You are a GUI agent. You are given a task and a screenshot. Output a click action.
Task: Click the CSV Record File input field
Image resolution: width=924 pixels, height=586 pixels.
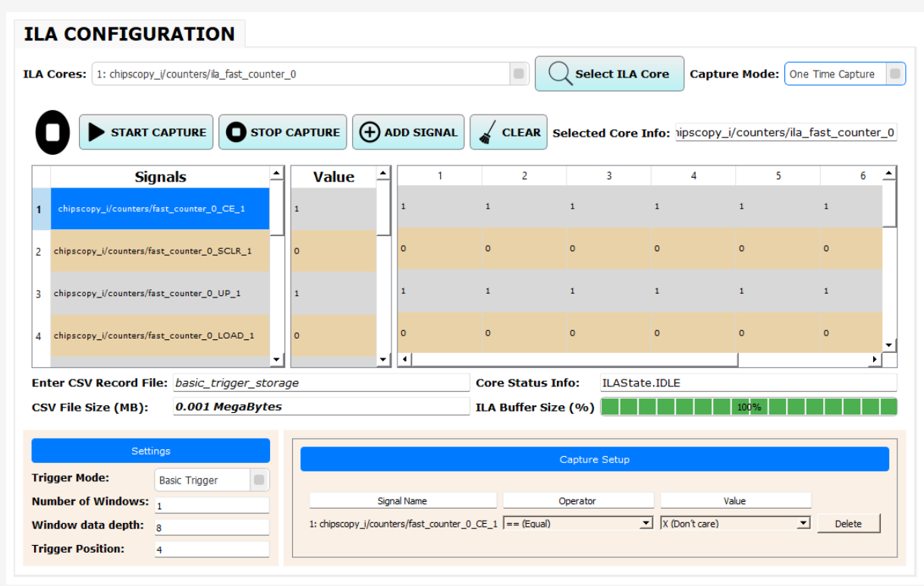point(321,383)
